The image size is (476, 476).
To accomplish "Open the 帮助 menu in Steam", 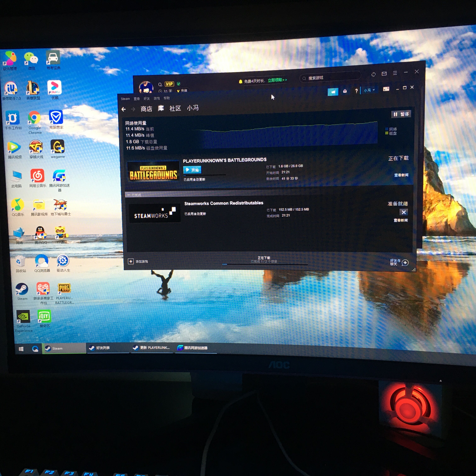I will [167, 98].
